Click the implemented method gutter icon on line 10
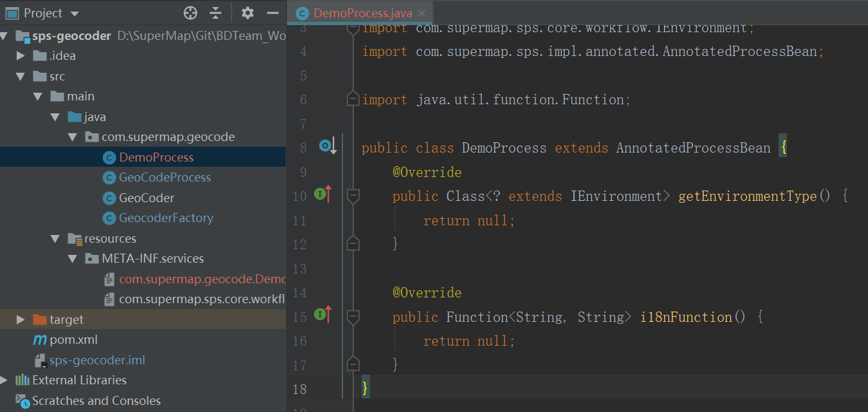Viewport: 868px width, 412px height. point(323,193)
